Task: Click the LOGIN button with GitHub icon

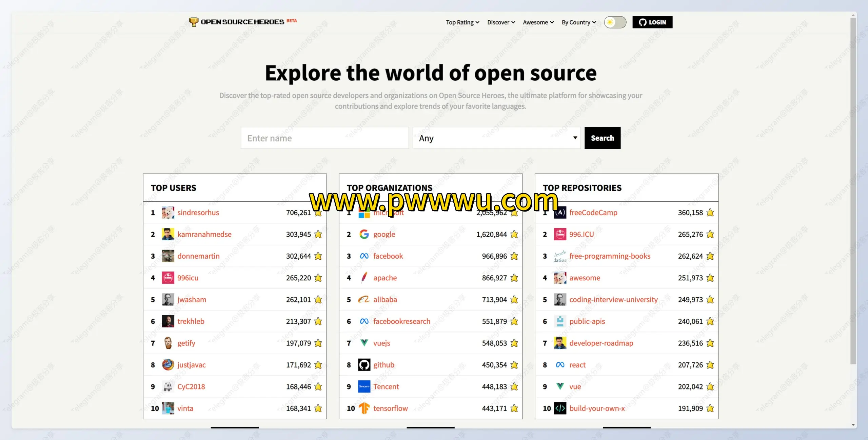Action: pos(652,22)
